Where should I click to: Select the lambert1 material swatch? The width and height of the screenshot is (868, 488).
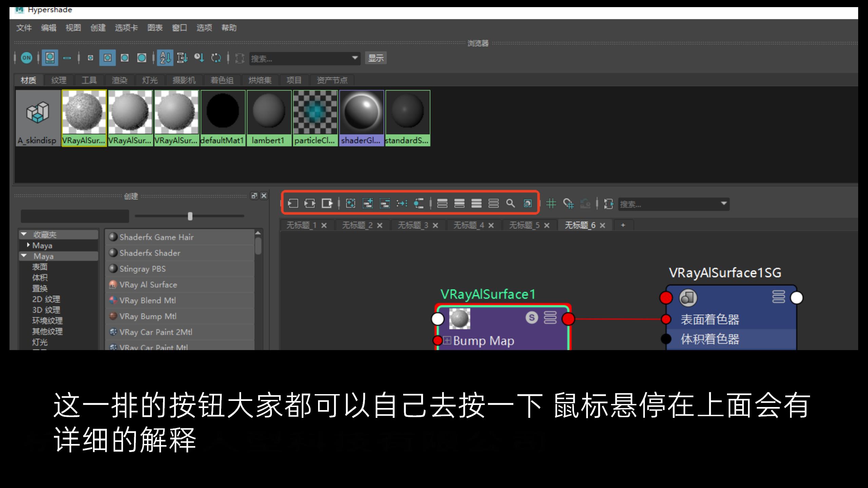(269, 118)
